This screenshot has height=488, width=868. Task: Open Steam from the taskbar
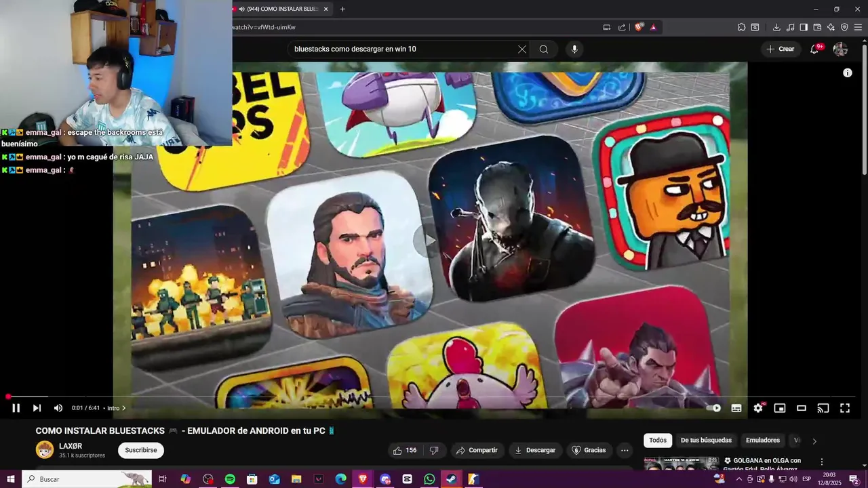point(451,479)
